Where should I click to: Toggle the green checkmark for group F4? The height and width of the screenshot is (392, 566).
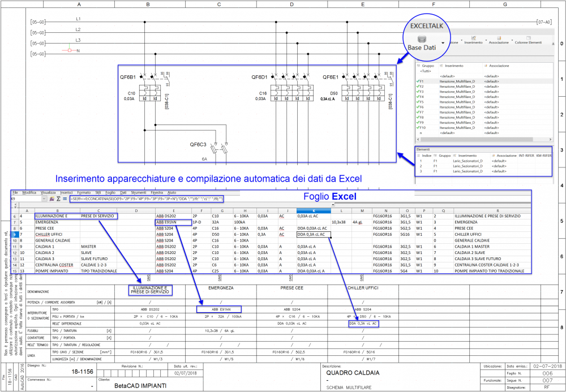[418, 97]
